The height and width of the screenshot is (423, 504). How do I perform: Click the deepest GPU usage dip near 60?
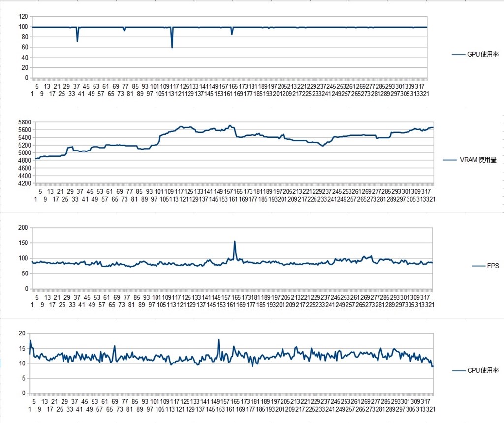172,47
